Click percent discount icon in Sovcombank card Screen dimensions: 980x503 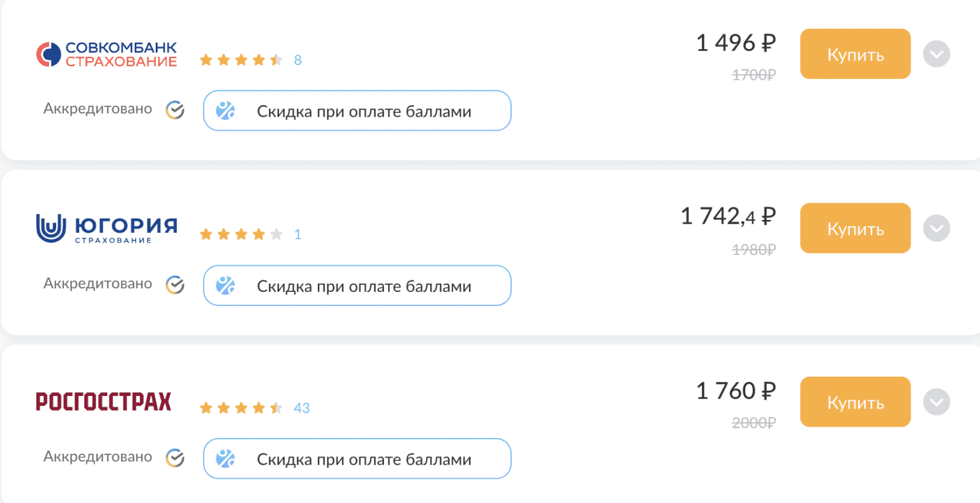click(225, 111)
